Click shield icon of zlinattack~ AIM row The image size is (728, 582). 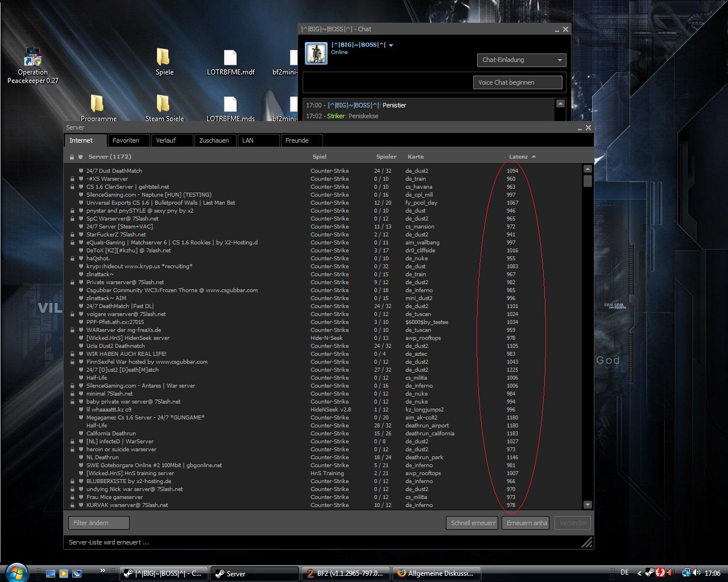[x=81, y=298]
